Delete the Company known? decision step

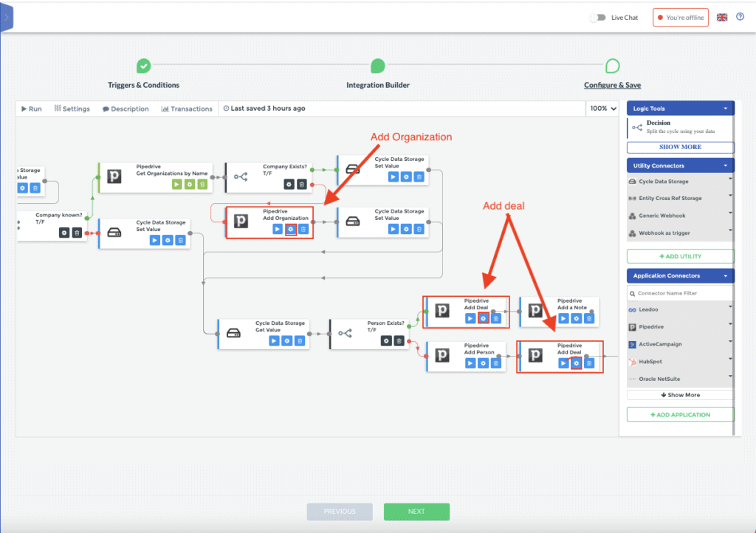point(77,233)
